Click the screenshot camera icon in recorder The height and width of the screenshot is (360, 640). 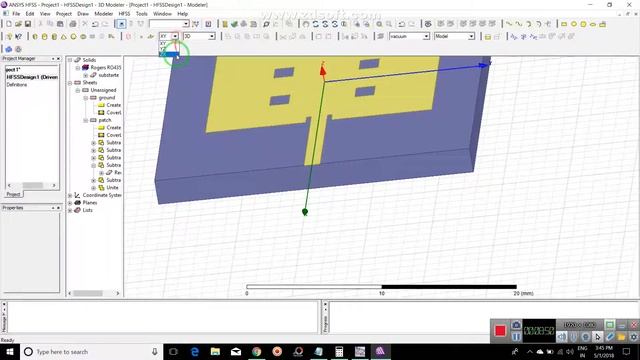[516, 325]
